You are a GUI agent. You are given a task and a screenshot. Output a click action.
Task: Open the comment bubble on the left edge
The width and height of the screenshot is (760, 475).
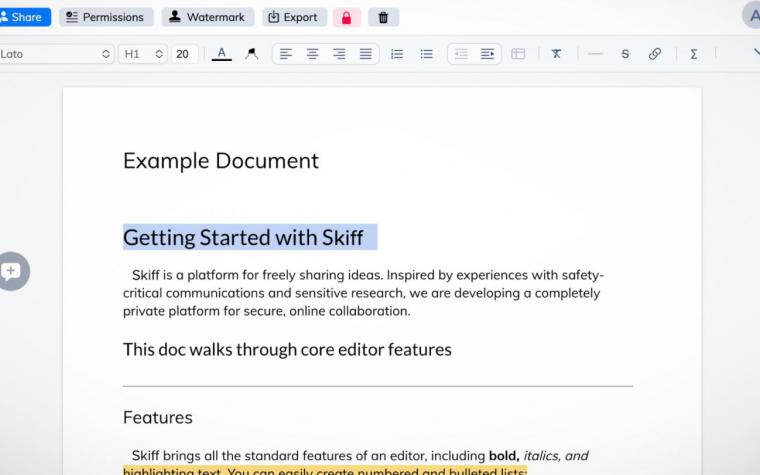[x=12, y=271]
